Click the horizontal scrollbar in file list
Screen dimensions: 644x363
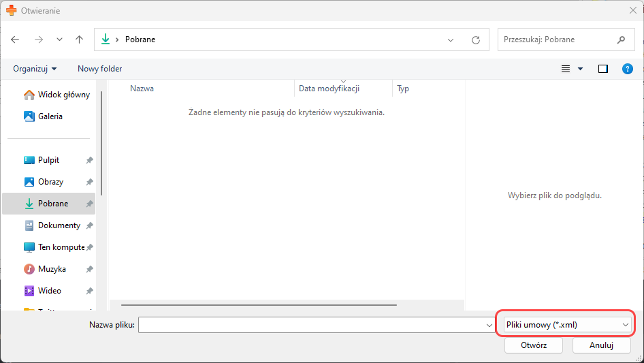click(259, 306)
